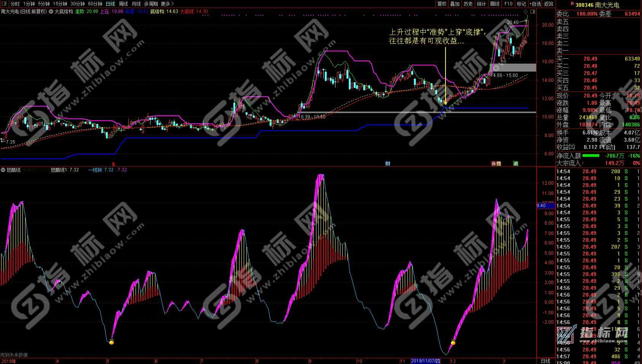Open F10 company information
This screenshot has width=642, height=364.
tap(508, 4)
